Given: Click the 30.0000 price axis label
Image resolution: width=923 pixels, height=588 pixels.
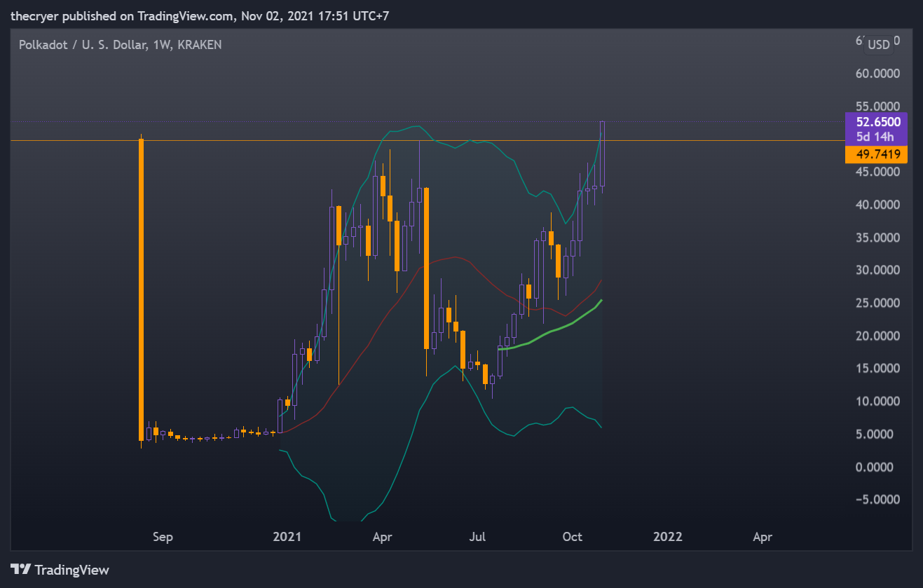Looking at the screenshot, I should point(877,271).
